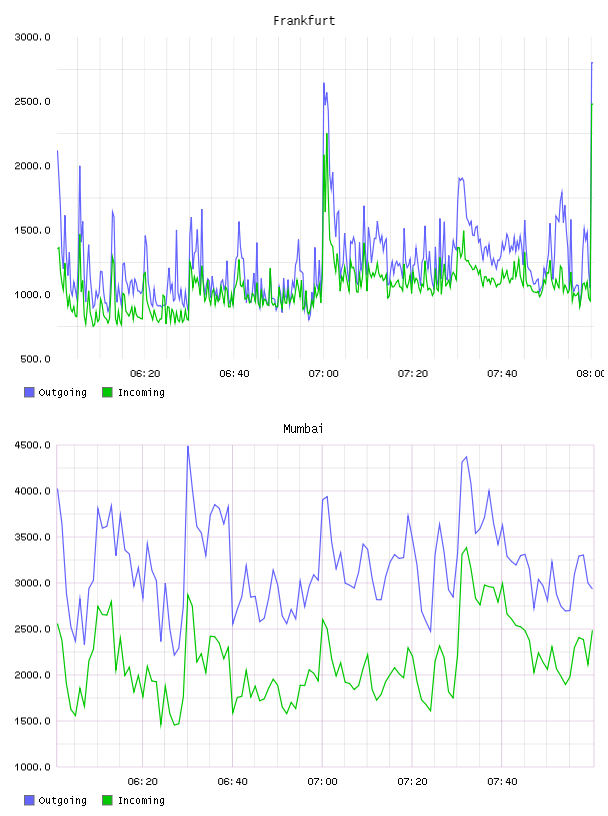Click the 1000.0 label on Frankfurt axis

point(32,295)
